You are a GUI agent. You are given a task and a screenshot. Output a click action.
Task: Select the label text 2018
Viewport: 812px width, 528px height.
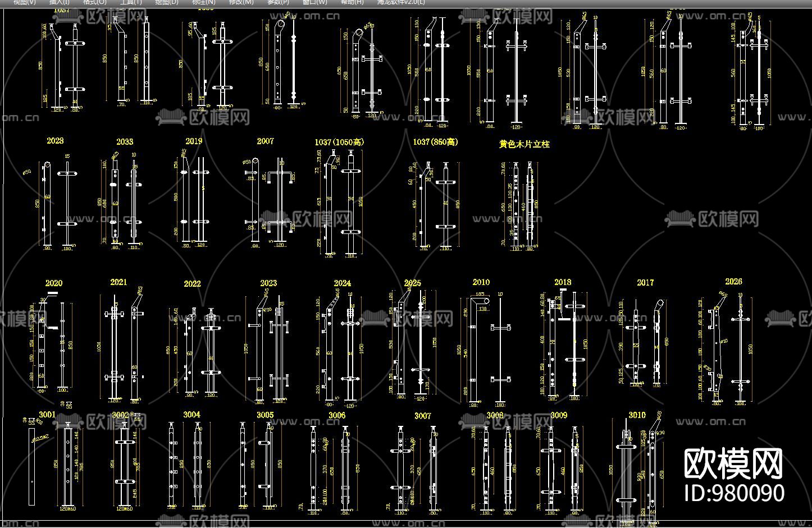click(x=563, y=282)
